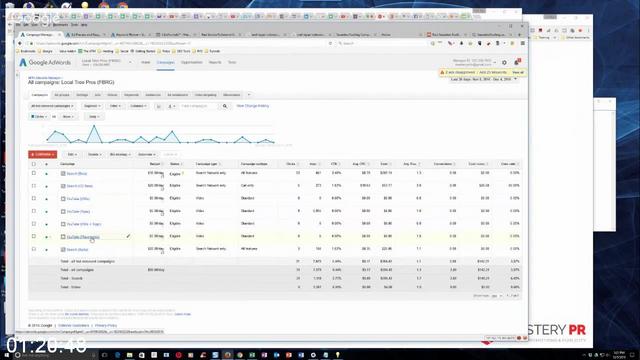This screenshot has height=360, width=640.
Task: Open the Privacy Policy footer link
Action: pyautogui.click(x=106, y=326)
